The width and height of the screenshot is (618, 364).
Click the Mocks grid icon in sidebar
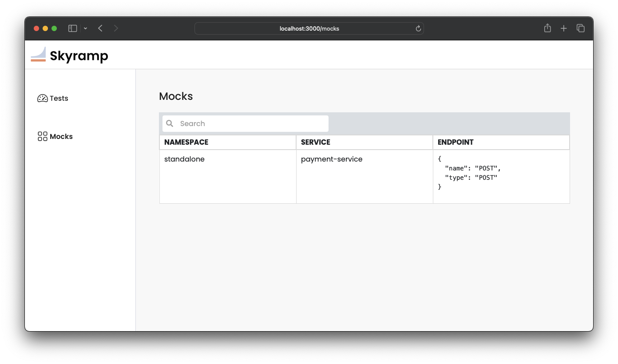(42, 136)
